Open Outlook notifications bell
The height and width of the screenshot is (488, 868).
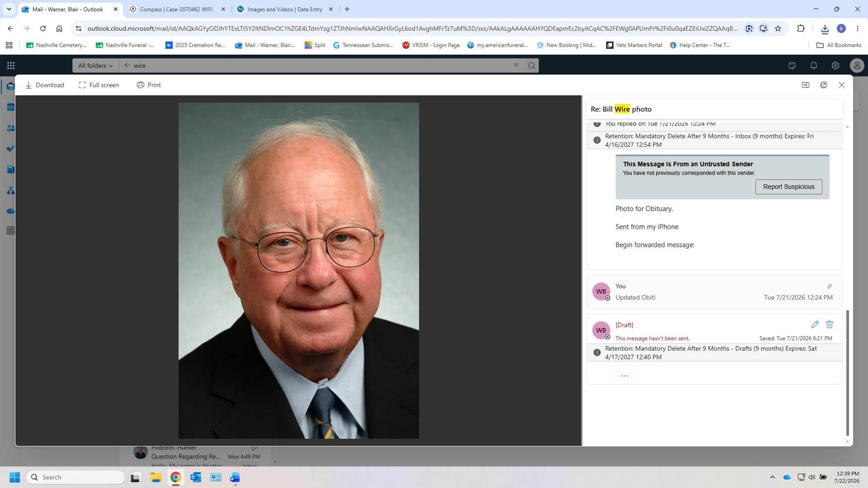(814, 66)
